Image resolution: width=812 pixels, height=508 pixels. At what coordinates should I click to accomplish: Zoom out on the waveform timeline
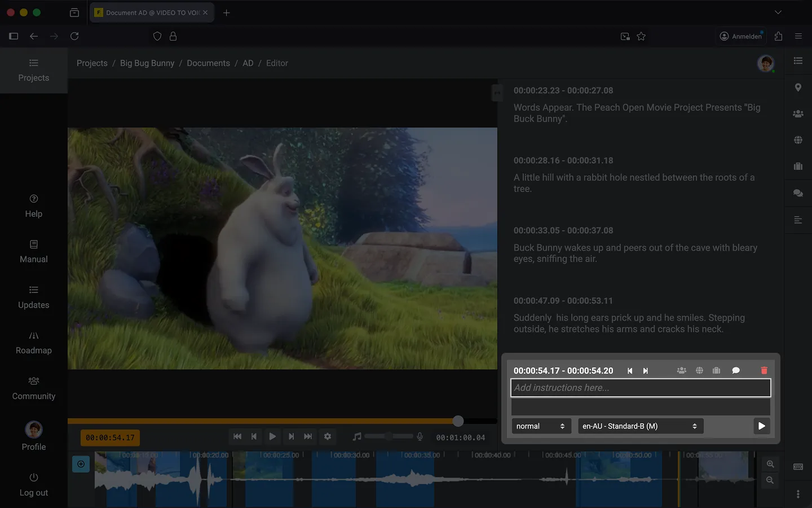click(x=770, y=480)
